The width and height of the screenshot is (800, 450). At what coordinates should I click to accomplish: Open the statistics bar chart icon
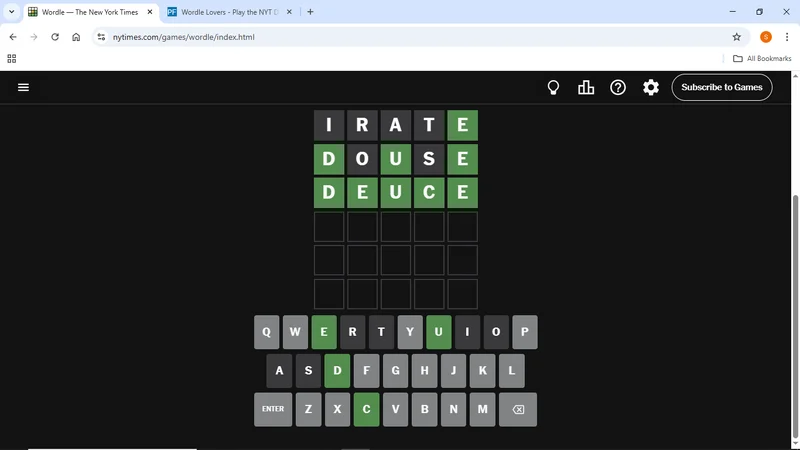586,87
